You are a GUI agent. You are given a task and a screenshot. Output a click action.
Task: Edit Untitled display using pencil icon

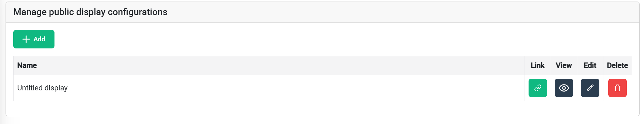590,88
